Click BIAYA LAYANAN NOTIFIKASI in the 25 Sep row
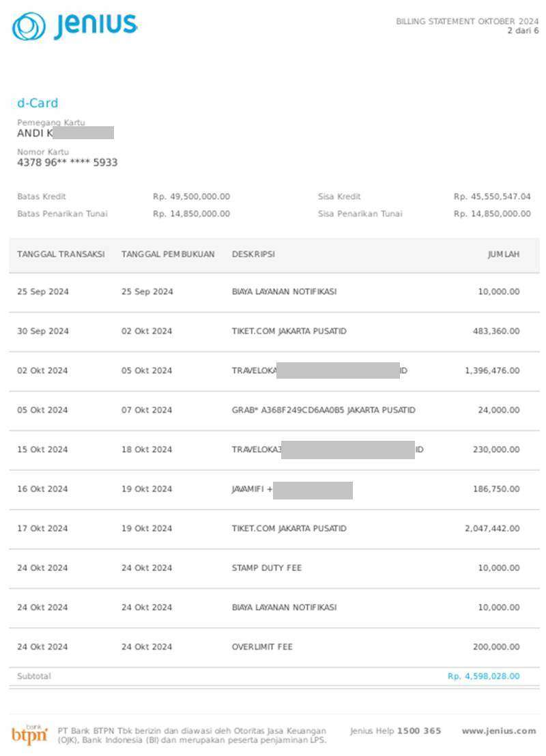This screenshot has height=756, width=546. pyautogui.click(x=284, y=292)
